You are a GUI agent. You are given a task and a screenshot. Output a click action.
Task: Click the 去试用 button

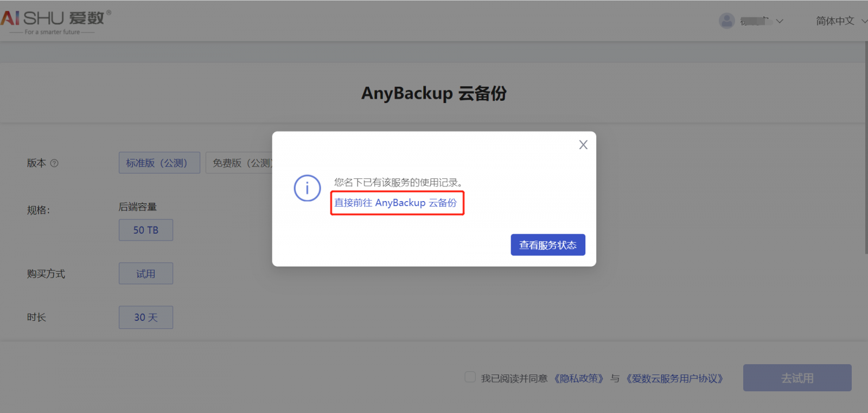[797, 378]
